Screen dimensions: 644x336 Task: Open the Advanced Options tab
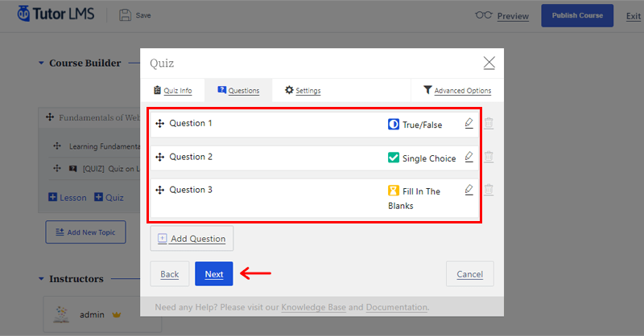coord(456,90)
